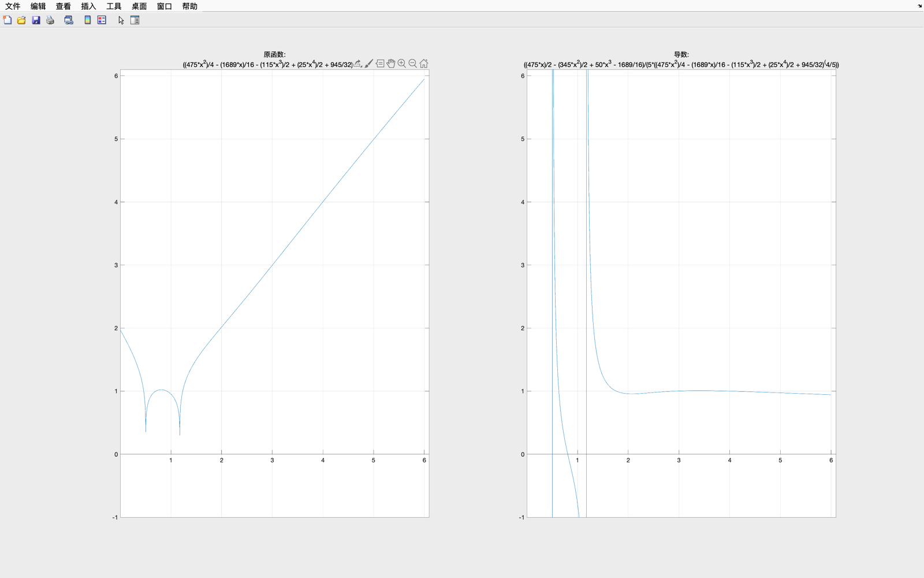Select the zoom in magnifier
This screenshot has width=924, height=578.
(x=402, y=64)
